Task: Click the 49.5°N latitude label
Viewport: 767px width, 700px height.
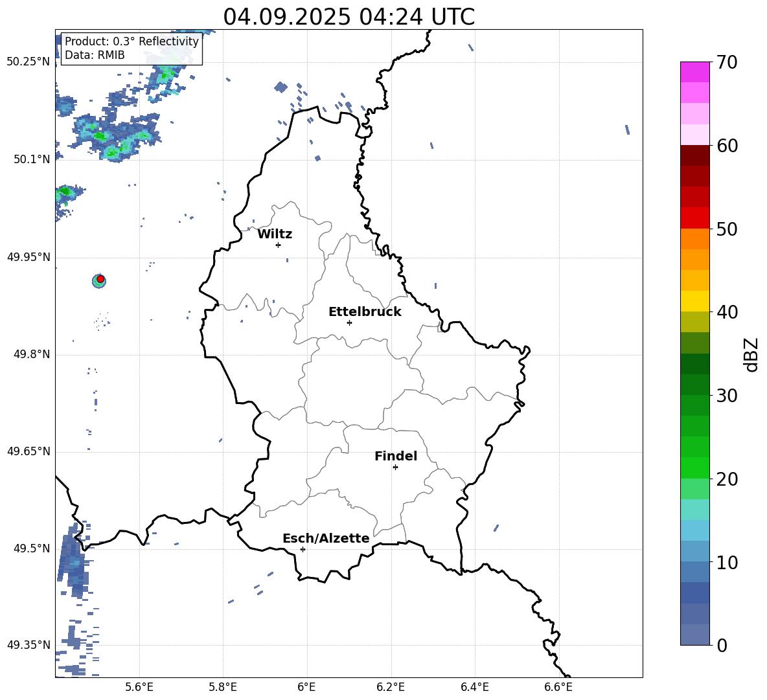Action: (32, 548)
